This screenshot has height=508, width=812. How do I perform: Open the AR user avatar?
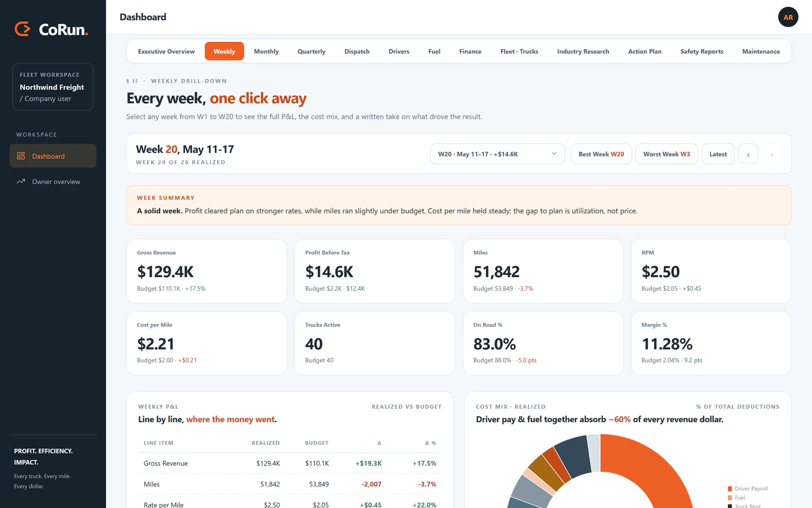point(788,17)
